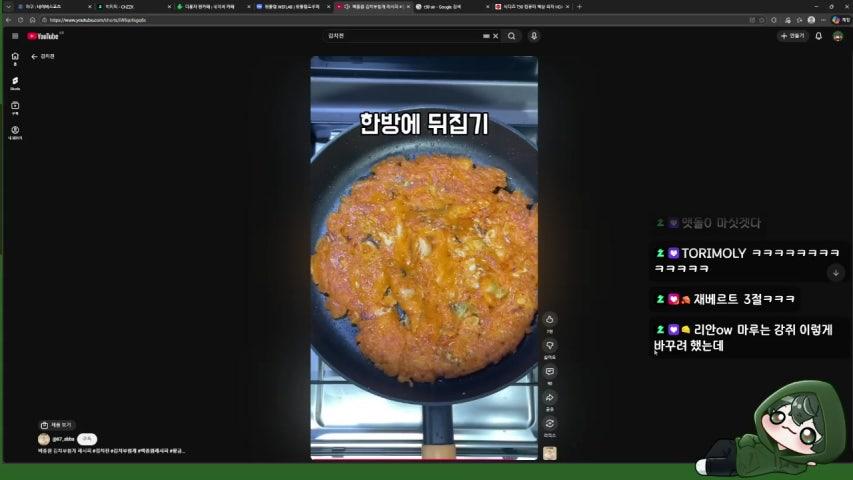
Task: Clear the search box with the X
Action: 496,36
